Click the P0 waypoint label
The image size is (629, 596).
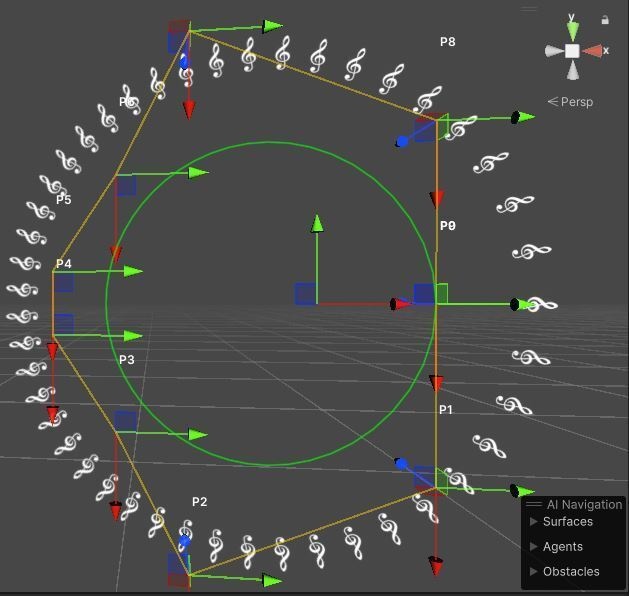(448, 225)
